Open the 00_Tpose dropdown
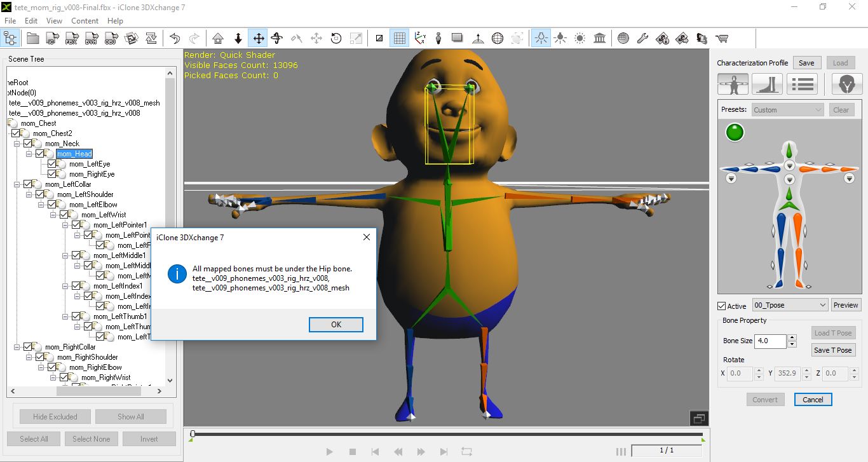 coord(790,305)
